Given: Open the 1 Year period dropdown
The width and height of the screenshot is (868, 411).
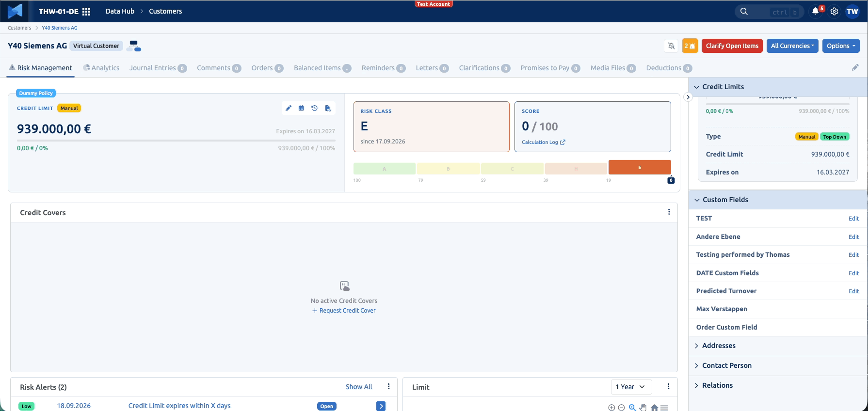Looking at the screenshot, I should (631, 387).
